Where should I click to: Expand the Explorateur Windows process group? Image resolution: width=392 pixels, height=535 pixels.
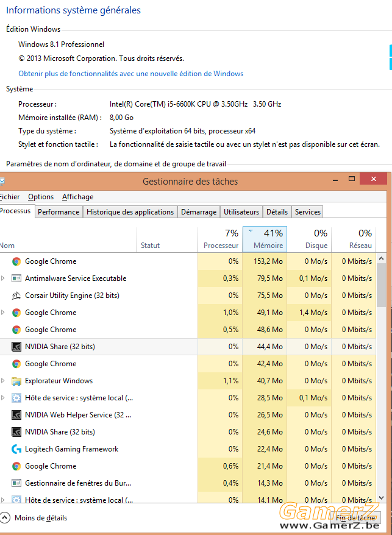tap(2, 381)
